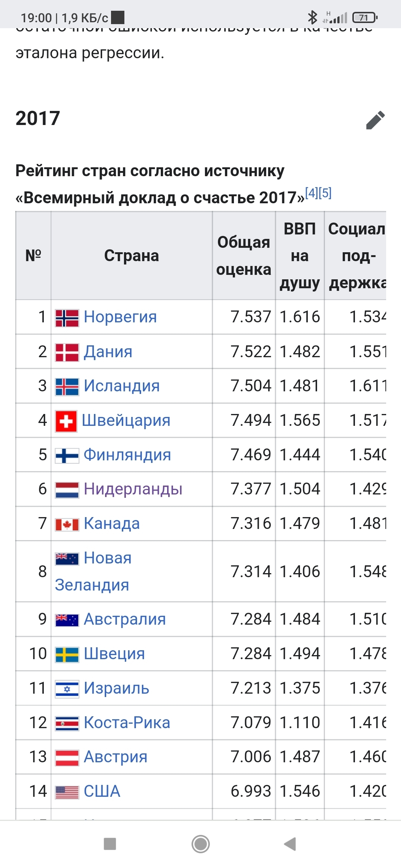This screenshot has width=401, height=868.
Task: Open the Коста-Рика link
Action: click(x=127, y=723)
